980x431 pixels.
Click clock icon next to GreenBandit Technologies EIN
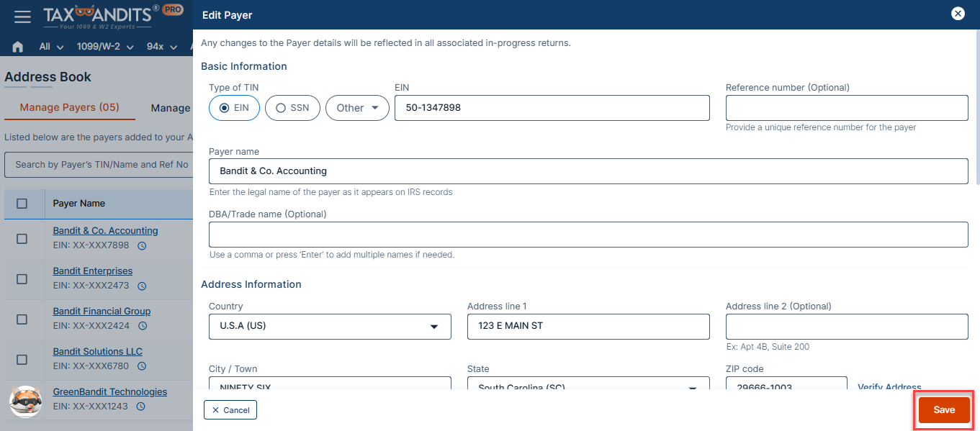(141, 407)
